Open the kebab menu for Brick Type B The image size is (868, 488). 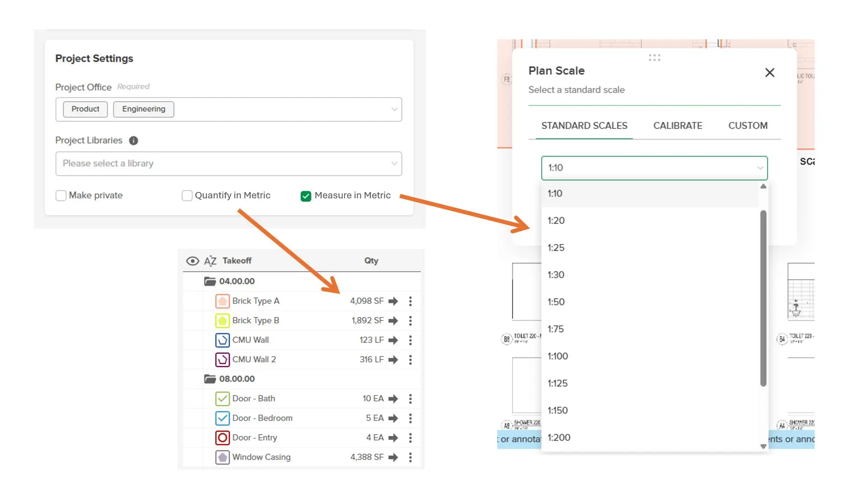coord(410,320)
